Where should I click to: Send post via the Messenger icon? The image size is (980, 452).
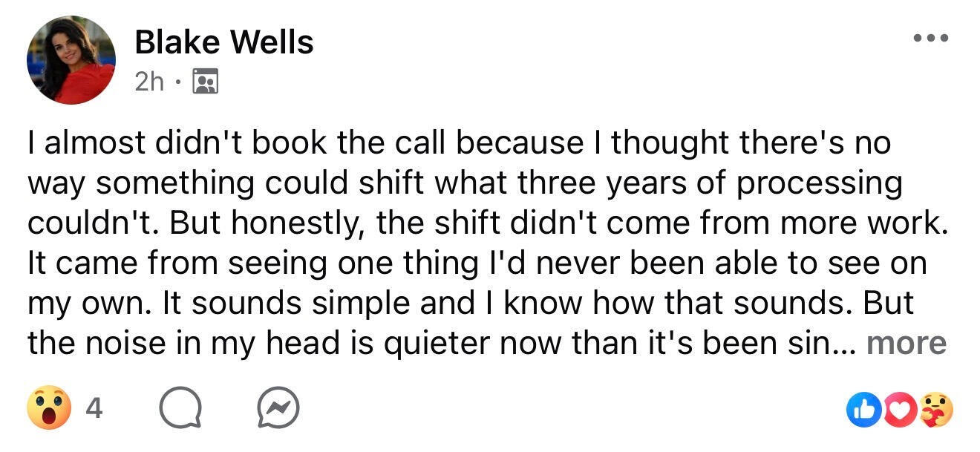click(278, 409)
